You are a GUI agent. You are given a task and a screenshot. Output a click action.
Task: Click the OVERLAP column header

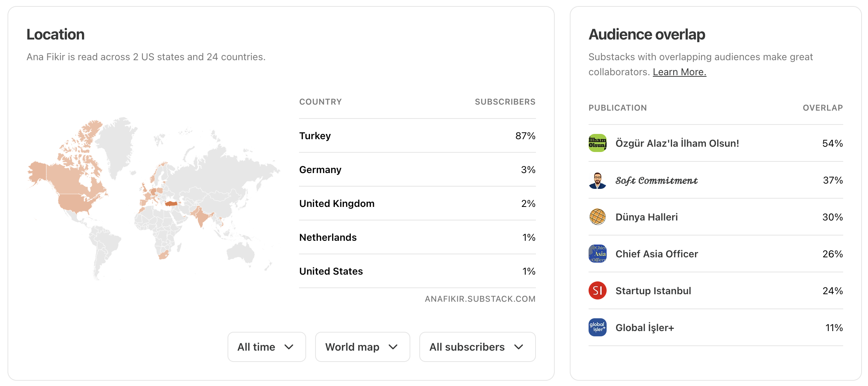point(823,108)
